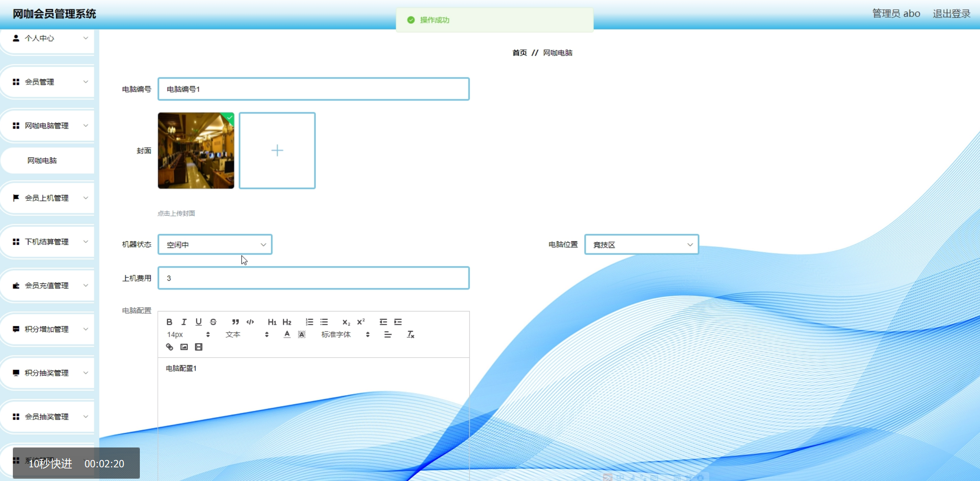Focus the 电脑编号 input field
This screenshot has height=481, width=980.
coord(314,89)
